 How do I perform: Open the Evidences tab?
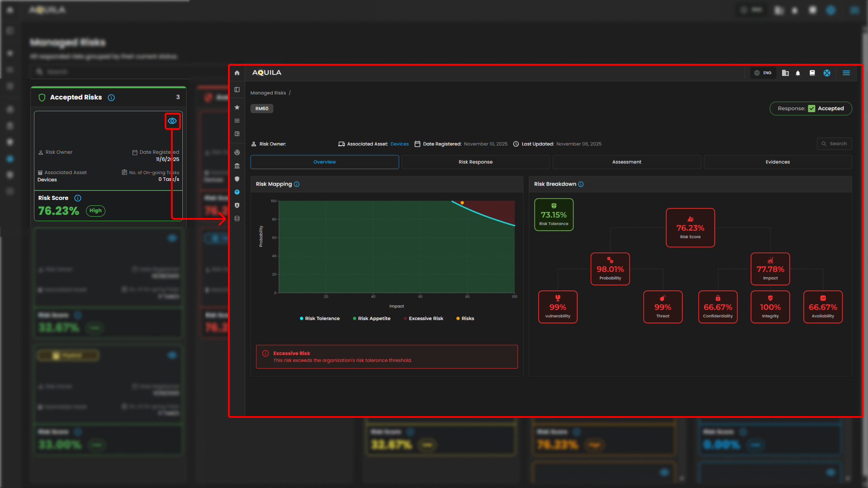tap(778, 162)
